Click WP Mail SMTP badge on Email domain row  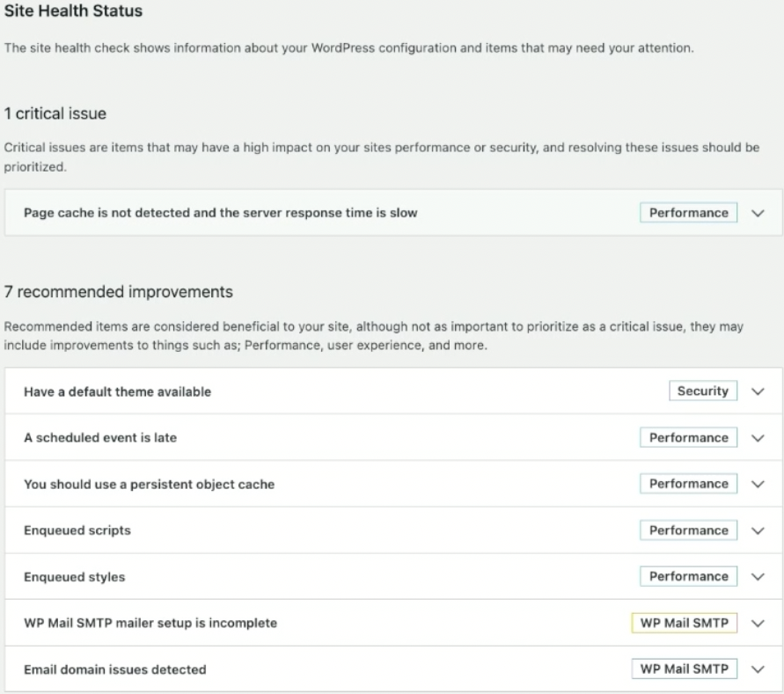(x=684, y=669)
